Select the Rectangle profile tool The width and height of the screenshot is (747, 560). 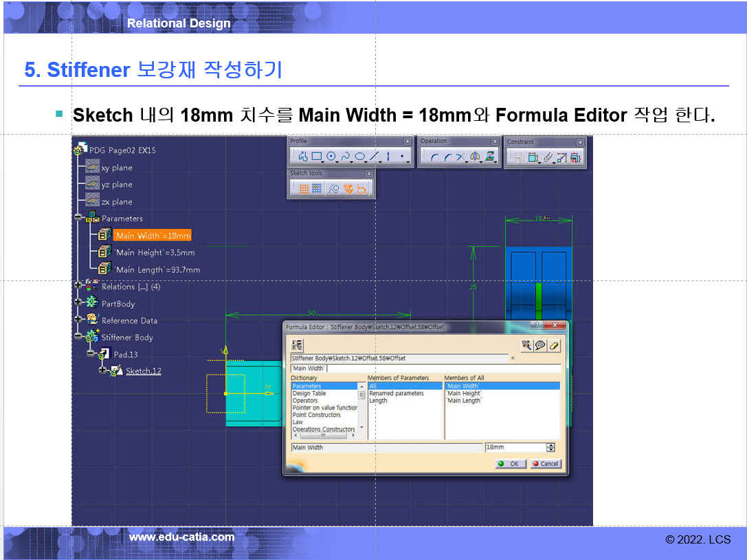316,157
